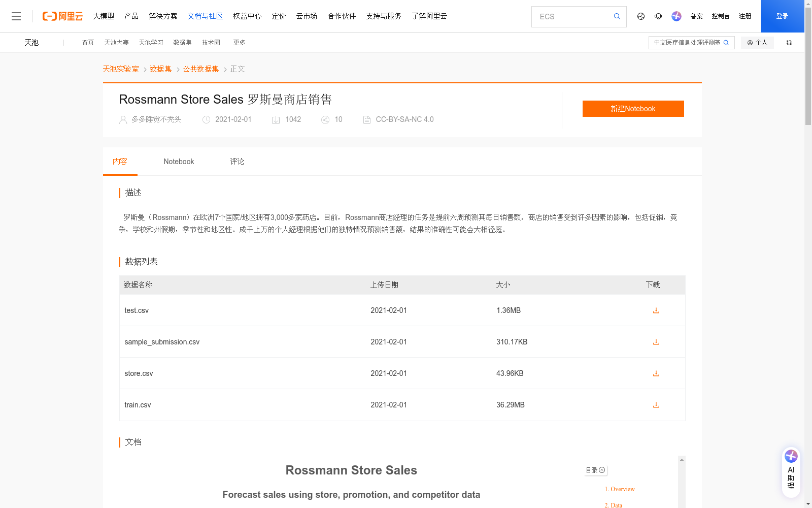812x508 pixels.
Task: Switch to the Notebook tab
Action: tap(179, 162)
